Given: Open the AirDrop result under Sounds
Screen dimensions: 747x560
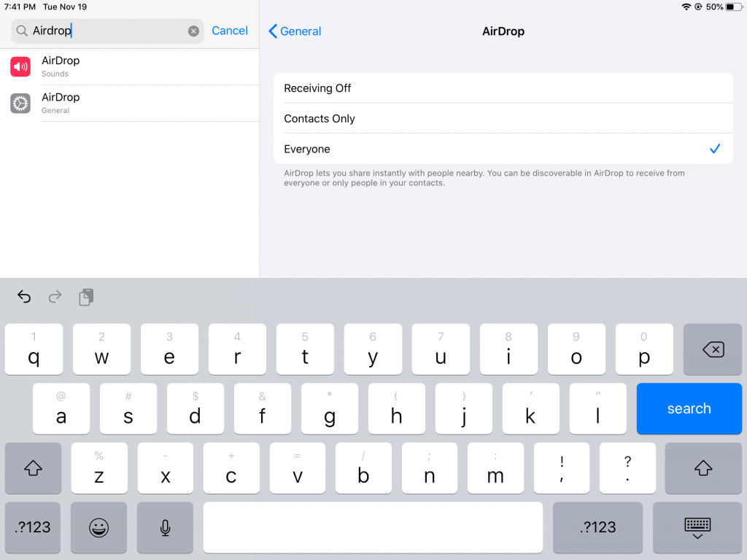Looking at the screenshot, I should (x=131, y=67).
